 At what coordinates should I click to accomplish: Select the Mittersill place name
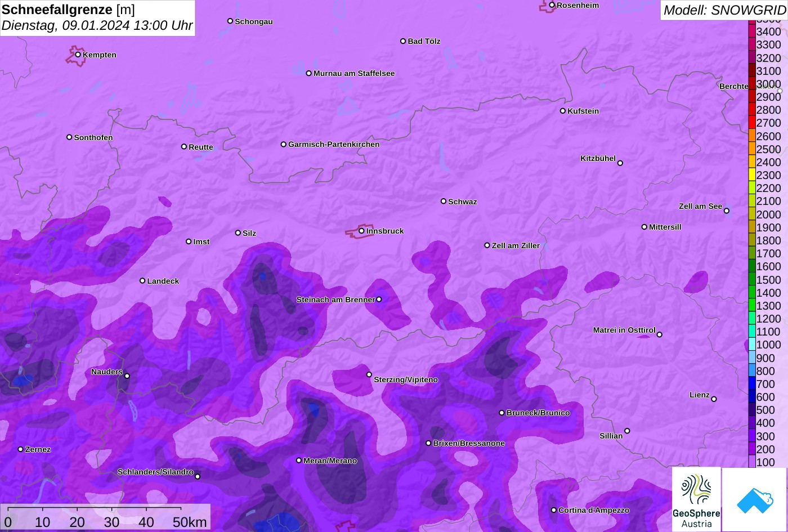665,227
